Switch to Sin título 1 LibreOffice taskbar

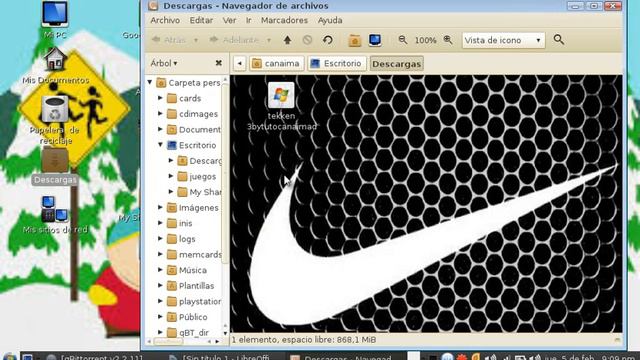coord(219,357)
